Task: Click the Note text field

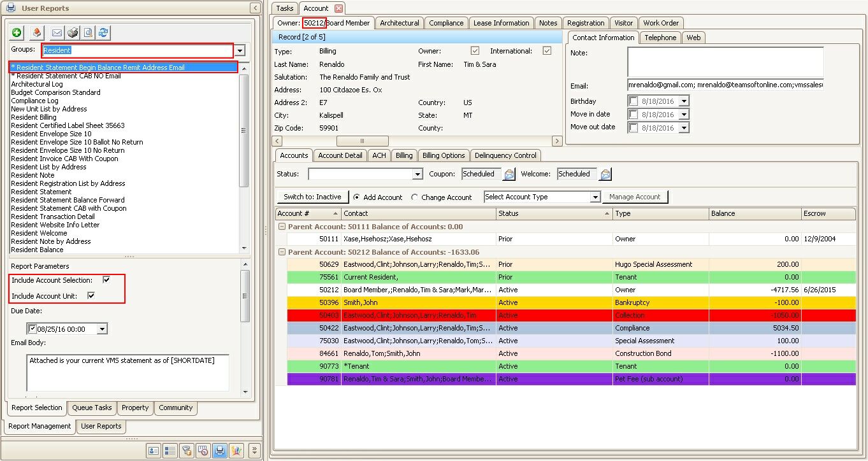Action: 725,62
